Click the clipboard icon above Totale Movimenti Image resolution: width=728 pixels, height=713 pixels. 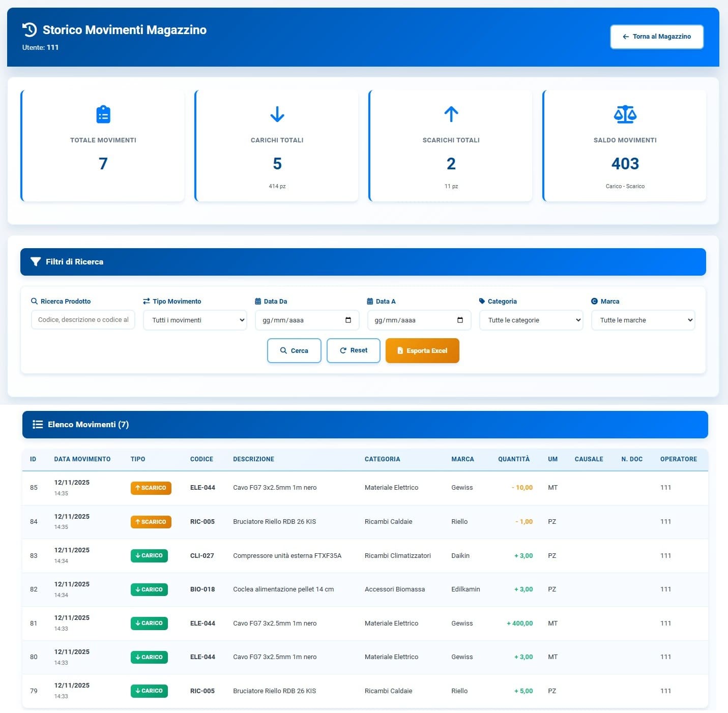[103, 114]
